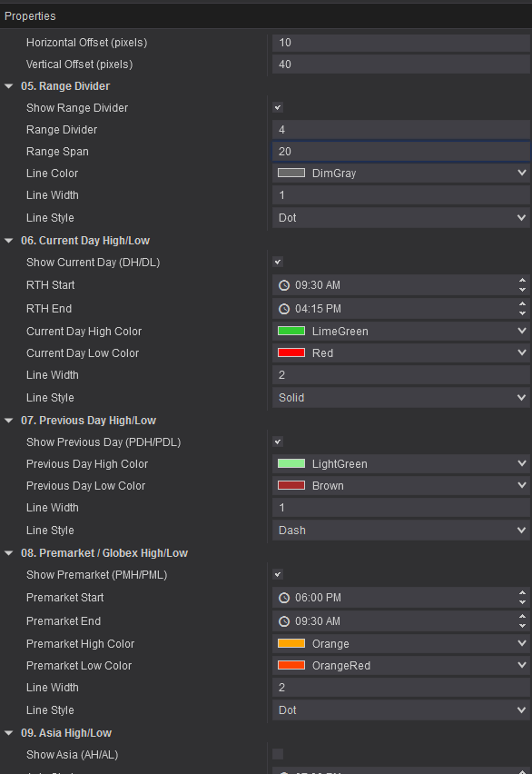Image resolution: width=532 pixels, height=774 pixels.
Task: Decrease RTH End time with down arrow
Action: [x=522, y=313]
